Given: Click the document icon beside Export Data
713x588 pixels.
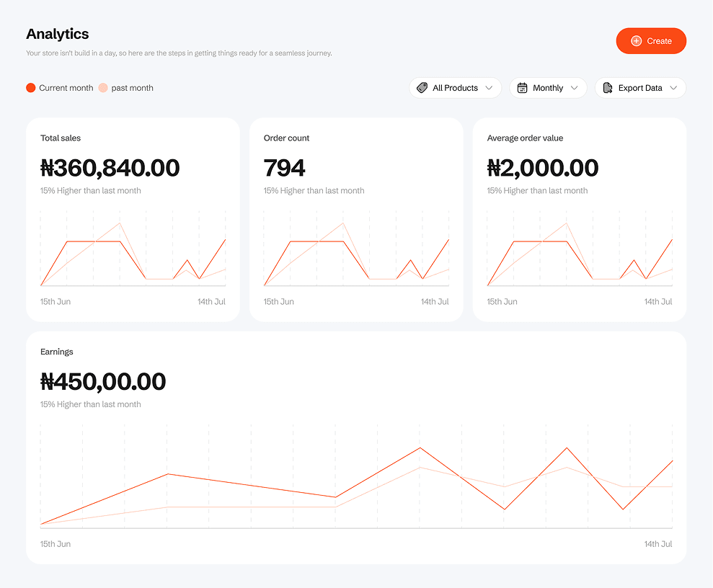Looking at the screenshot, I should point(608,88).
